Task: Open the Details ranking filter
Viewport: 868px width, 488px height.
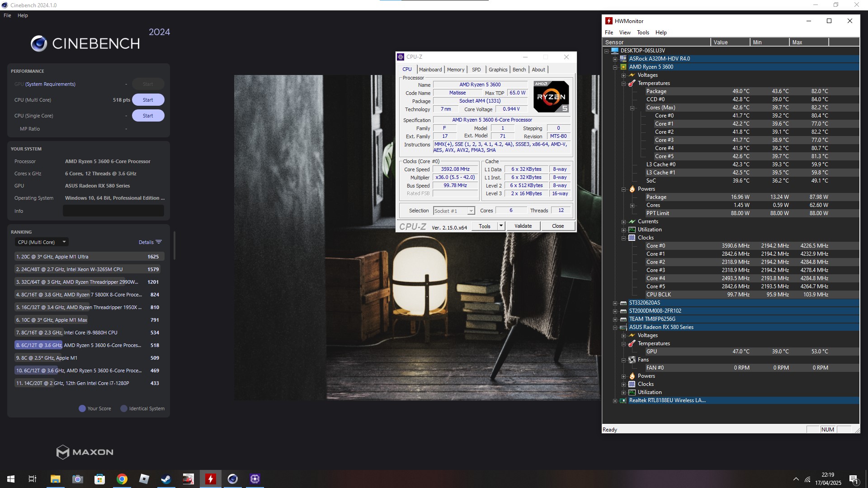Action: click(150, 242)
